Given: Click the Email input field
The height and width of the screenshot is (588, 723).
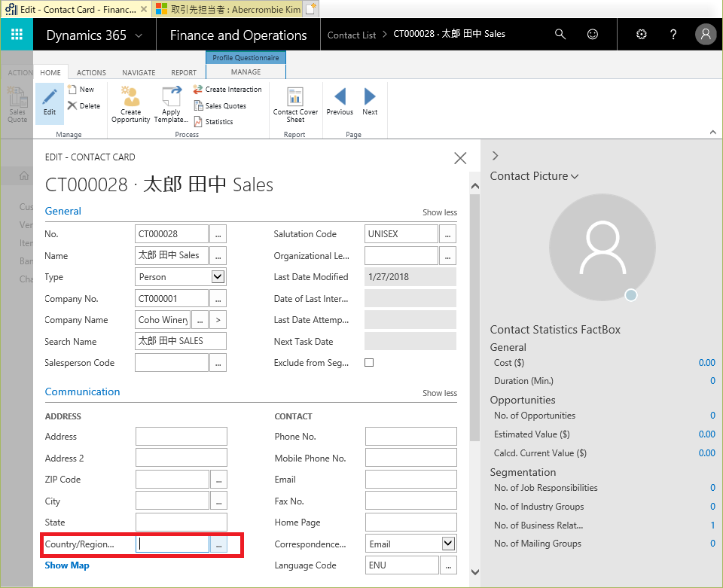Looking at the screenshot, I should tap(411, 480).
